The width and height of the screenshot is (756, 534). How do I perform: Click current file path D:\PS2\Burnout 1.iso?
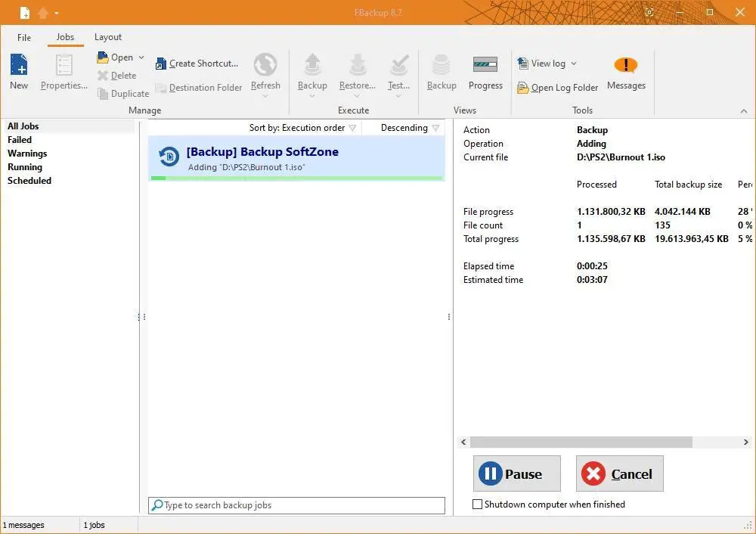point(621,157)
